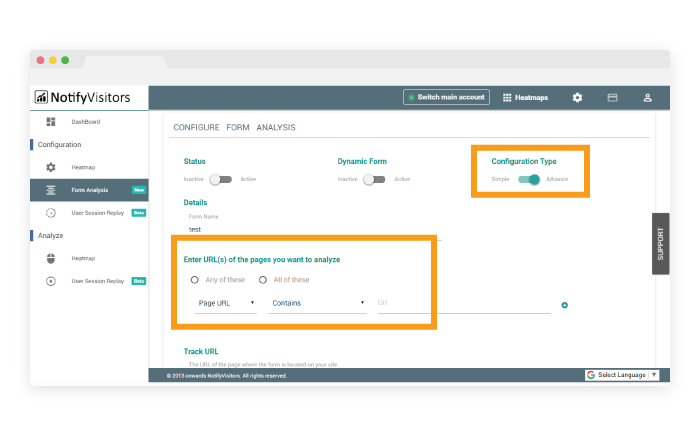Open the Page URL dropdown
Viewport: 700px width, 436px height.
pyautogui.click(x=226, y=302)
